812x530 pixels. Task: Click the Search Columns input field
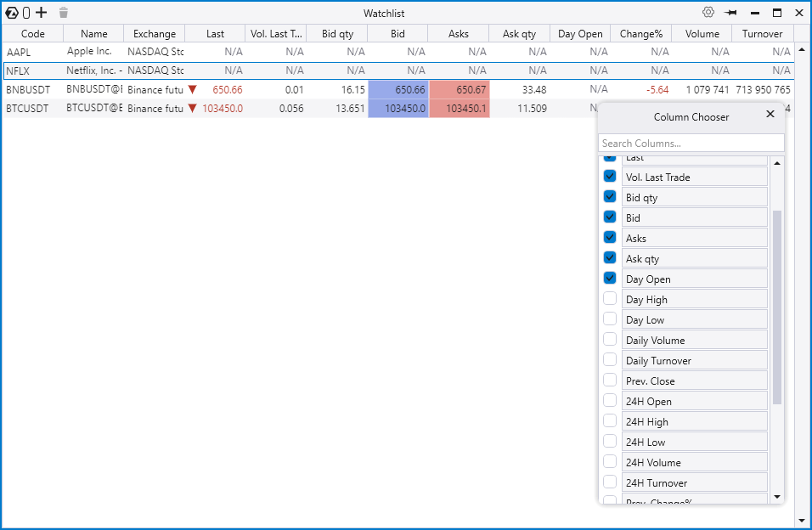click(691, 144)
